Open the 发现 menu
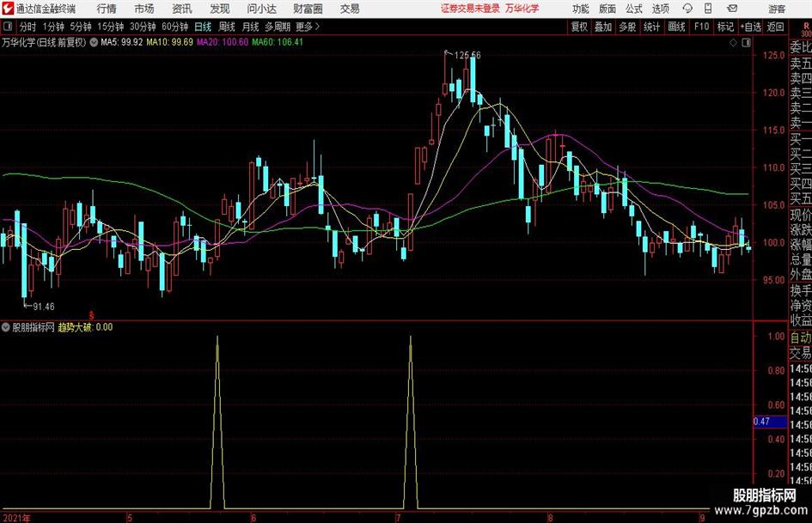The width and height of the screenshot is (812, 523). (220, 9)
